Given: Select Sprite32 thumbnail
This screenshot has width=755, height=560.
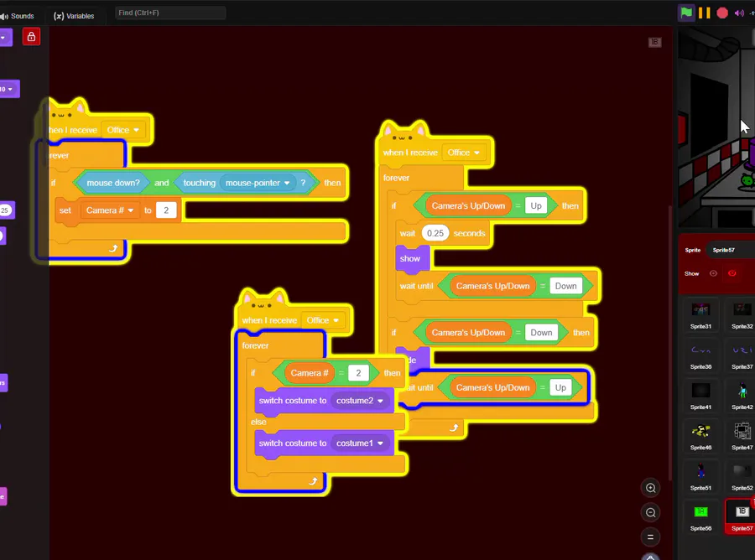Looking at the screenshot, I should (x=742, y=315).
